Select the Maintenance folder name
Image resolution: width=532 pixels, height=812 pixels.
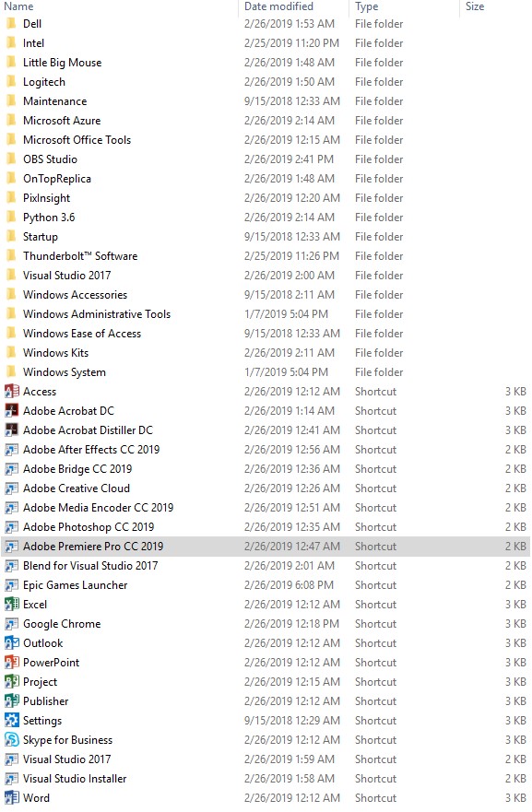coord(55,101)
